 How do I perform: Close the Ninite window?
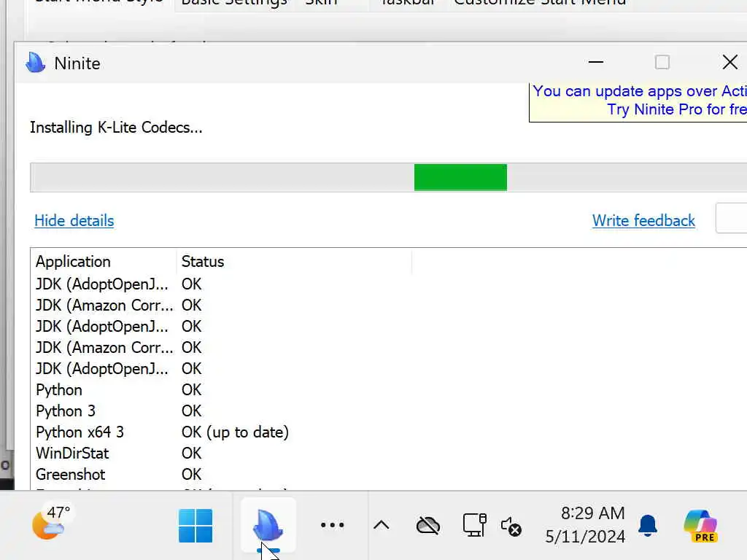point(729,63)
